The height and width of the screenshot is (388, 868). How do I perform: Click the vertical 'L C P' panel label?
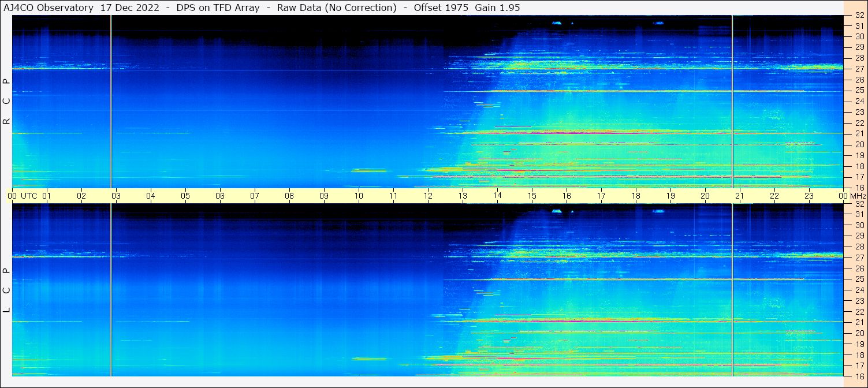coord(6,290)
